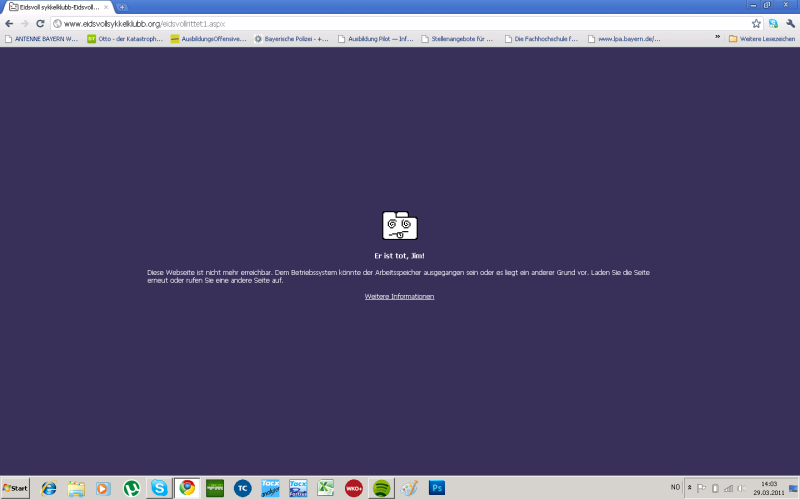800x500 pixels.
Task: Launch Internet Explorer from the taskbar
Action: (x=49, y=488)
